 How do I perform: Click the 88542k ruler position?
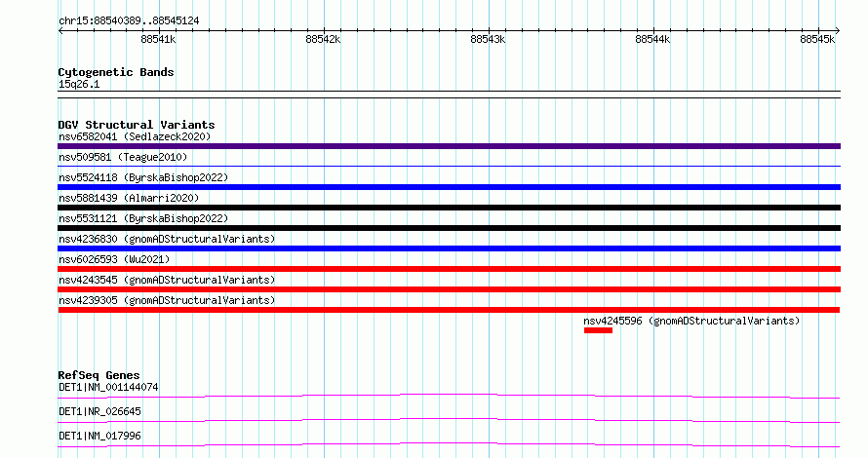pyautogui.click(x=323, y=39)
